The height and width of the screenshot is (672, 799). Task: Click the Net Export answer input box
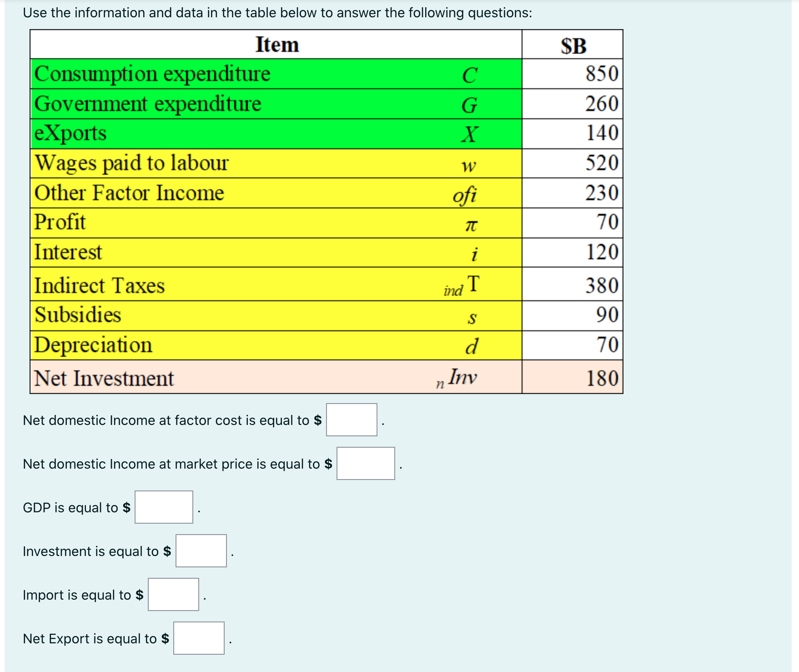coord(199,639)
